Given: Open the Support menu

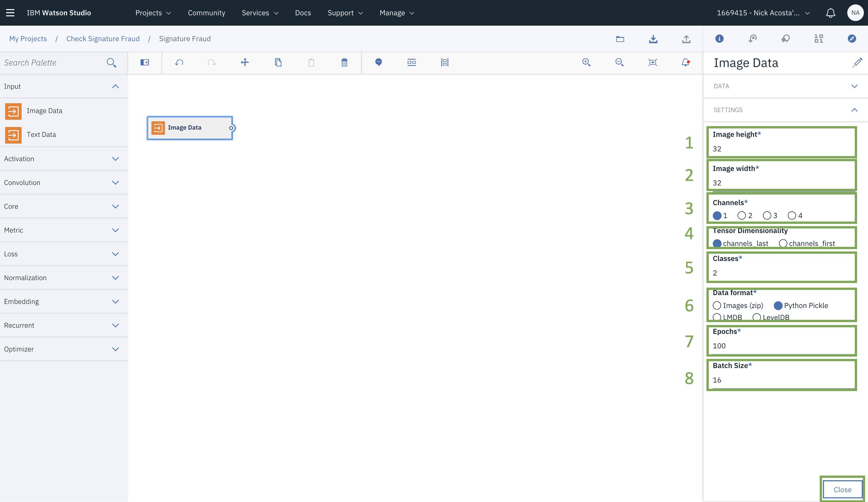Looking at the screenshot, I should coord(345,13).
